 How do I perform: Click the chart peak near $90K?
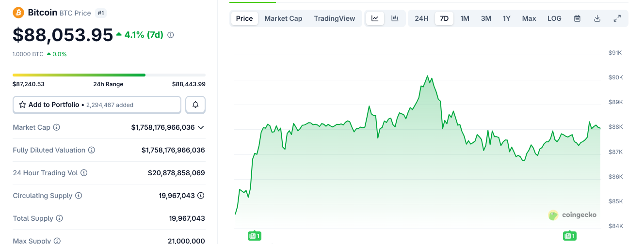tap(427, 76)
